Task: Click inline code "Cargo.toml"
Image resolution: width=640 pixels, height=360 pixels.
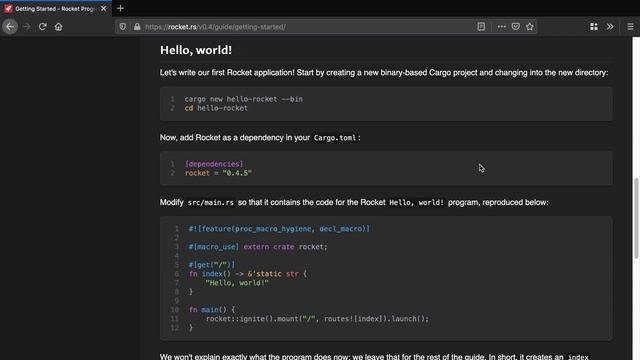Action: point(335,138)
